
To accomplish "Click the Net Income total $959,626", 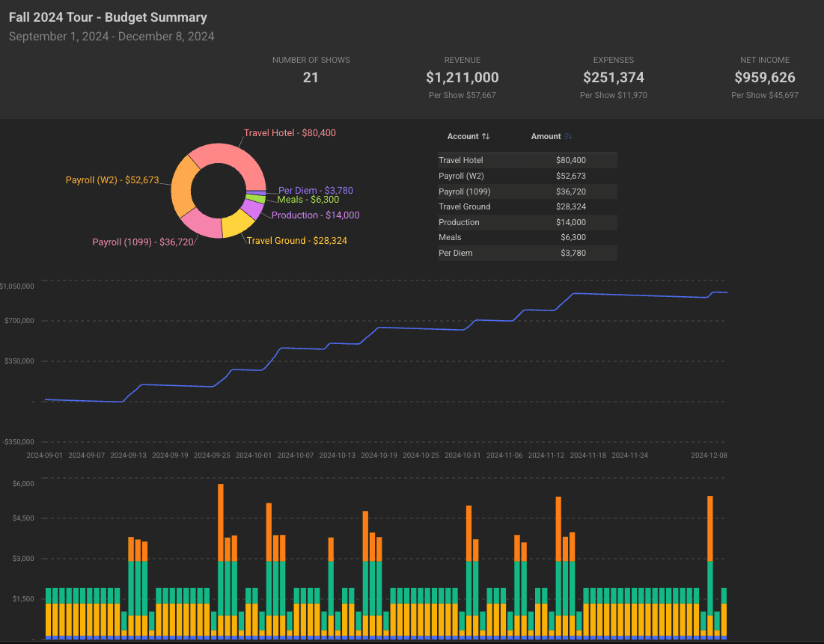I will click(x=765, y=77).
